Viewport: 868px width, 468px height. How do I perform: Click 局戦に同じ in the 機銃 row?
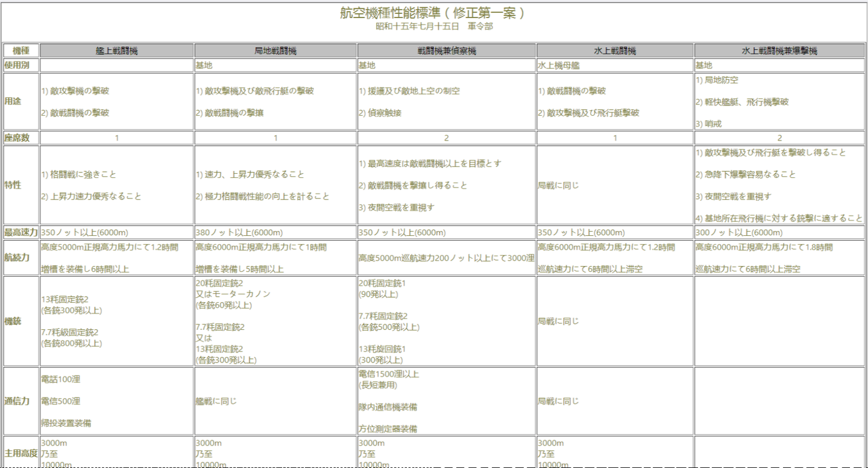(558, 321)
